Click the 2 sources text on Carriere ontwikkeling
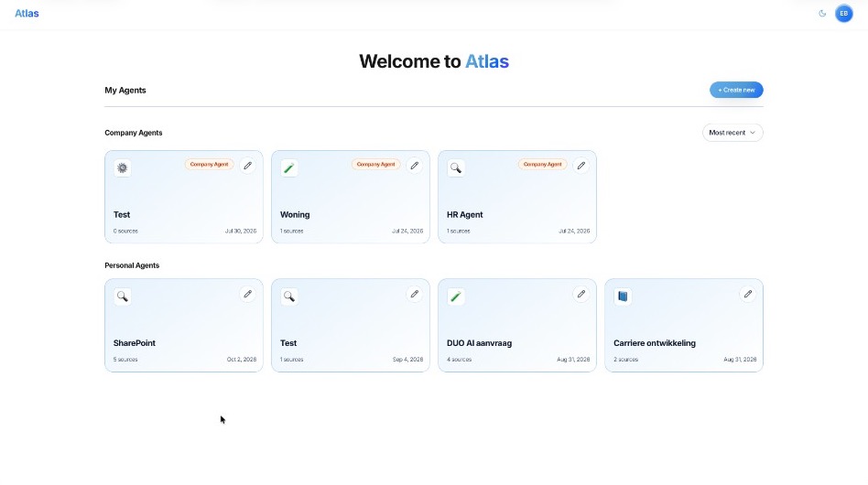Screen dimensions: 868x485 (x=625, y=360)
